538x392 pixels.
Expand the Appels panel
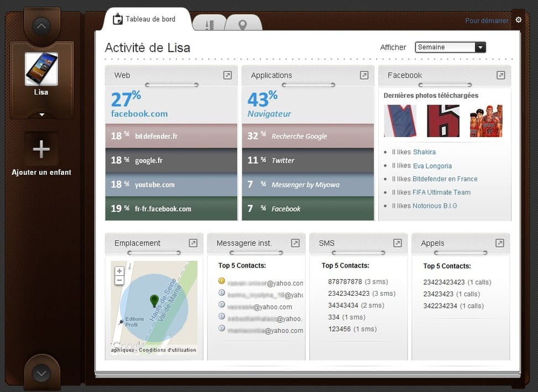pyautogui.click(x=500, y=243)
